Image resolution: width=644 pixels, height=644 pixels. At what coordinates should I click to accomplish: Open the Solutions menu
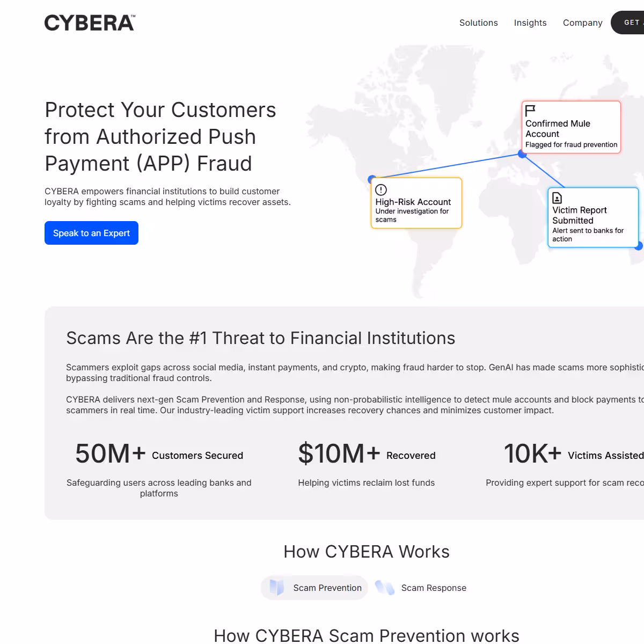(479, 23)
